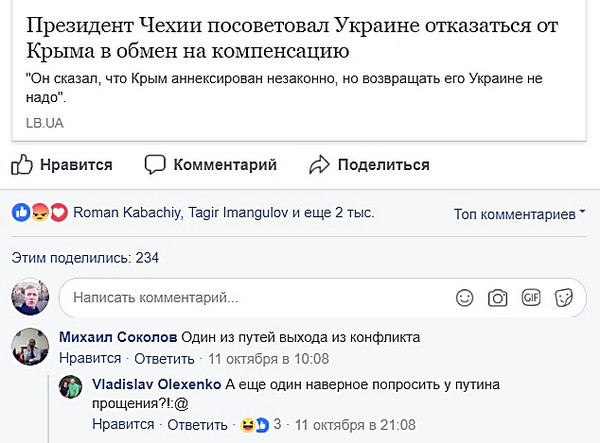Click "Этим поделились: 234" shares count
Image resolution: width=600 pixels, height=443 pixels.
[86, 258]
